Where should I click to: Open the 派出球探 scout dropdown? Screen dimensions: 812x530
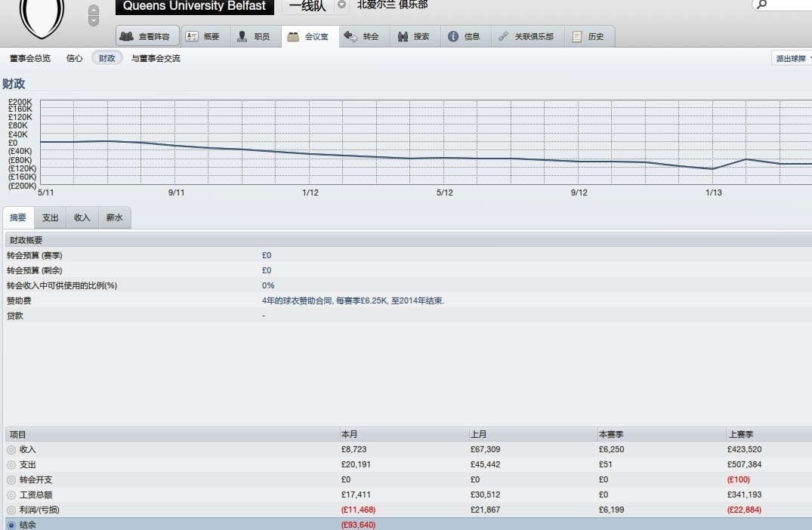pos(792,58)
